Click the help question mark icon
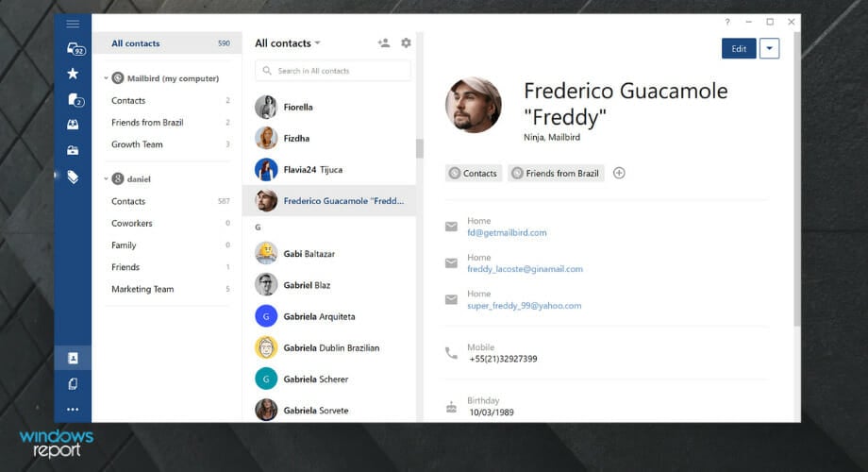 click(x=726, y=22)
